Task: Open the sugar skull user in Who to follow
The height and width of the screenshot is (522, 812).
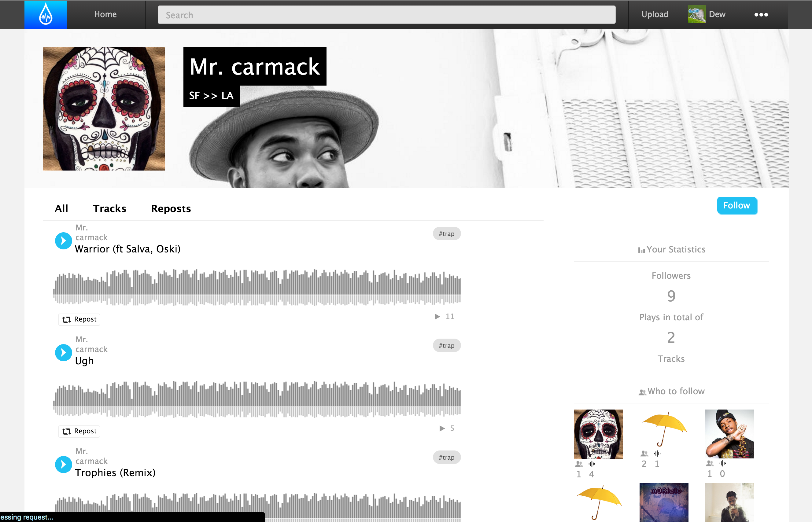Action: tap(598, 434)
